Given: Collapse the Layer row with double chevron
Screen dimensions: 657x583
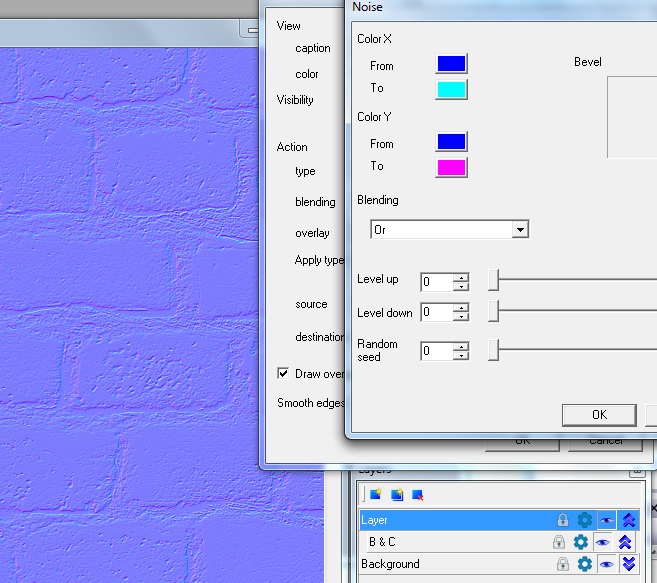Looking at the screenshot, I should pyautogui.click(x=628, y=520).
